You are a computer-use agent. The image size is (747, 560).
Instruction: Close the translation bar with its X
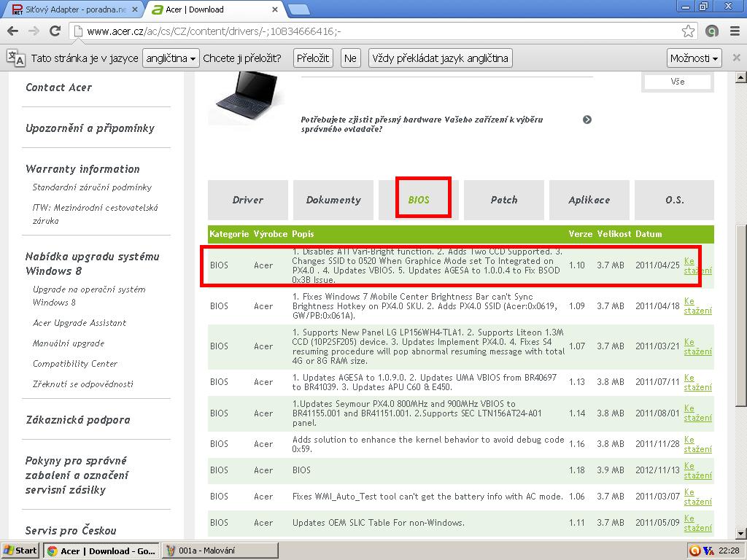736,58
